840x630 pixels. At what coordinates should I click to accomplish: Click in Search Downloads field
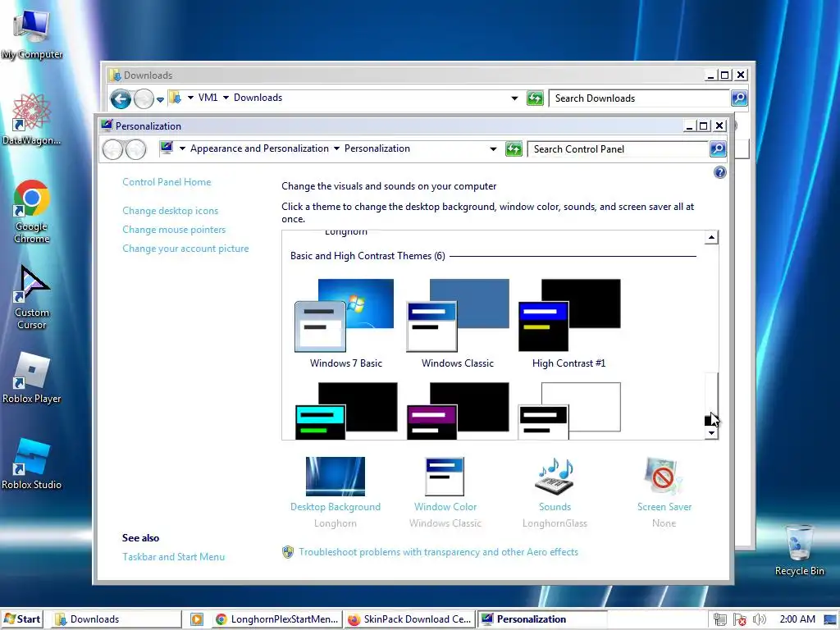[640, 98]
